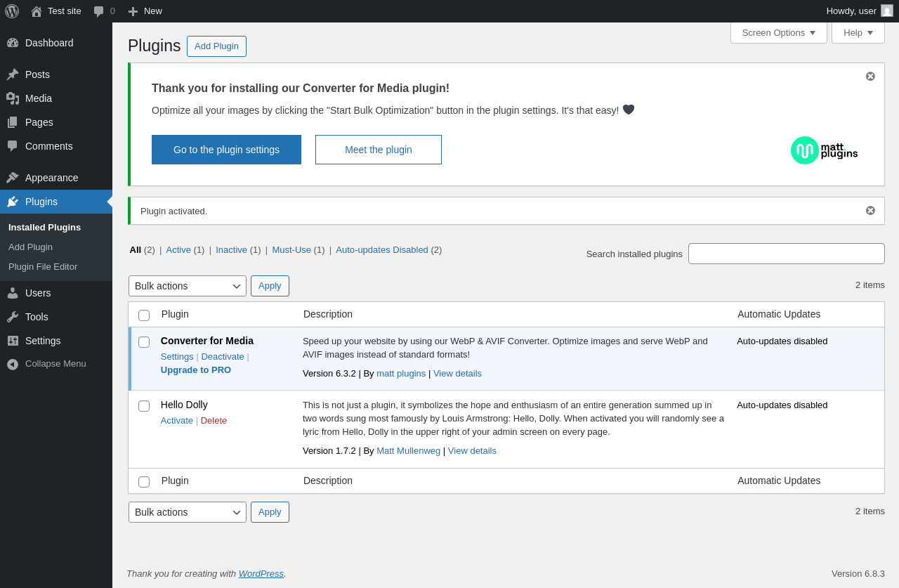899x588 pixels.
Task: Click the Tools wrench icon
Action: point(13,317)
